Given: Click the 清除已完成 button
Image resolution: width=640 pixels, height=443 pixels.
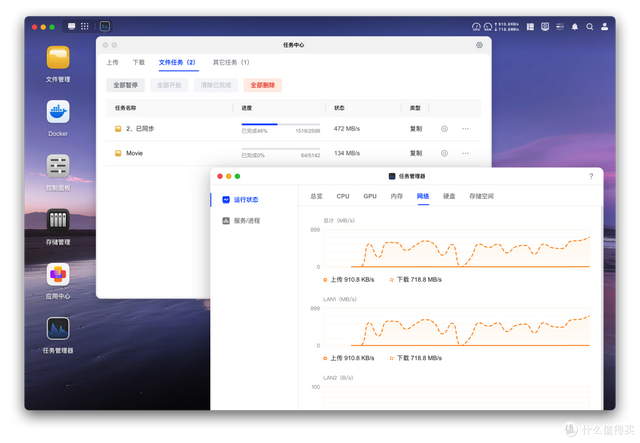Looking at the screenshot, I should click(216, 85).
